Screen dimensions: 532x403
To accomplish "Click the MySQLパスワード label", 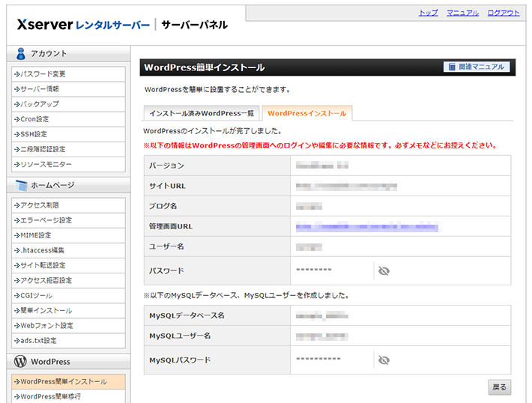I will [180, 360].
